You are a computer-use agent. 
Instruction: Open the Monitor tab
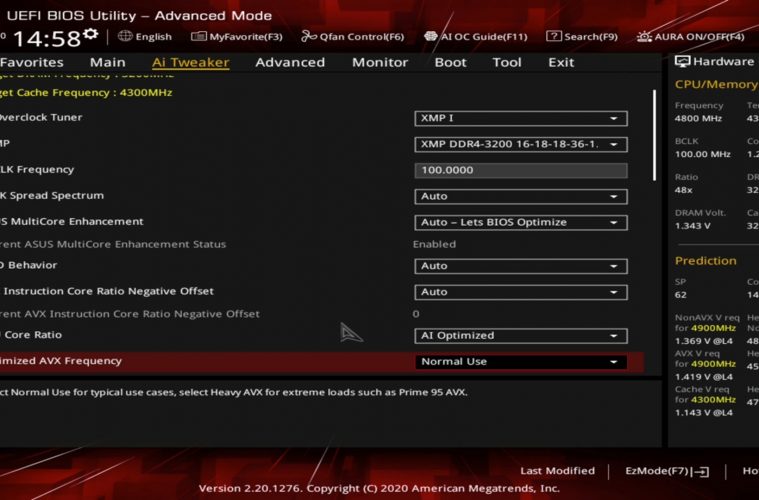click(x=380, y=62)
